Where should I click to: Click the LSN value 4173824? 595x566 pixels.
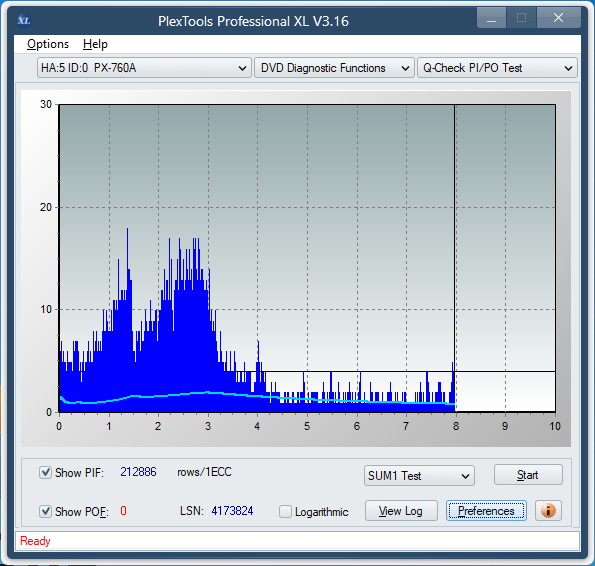(x=232, y=511)
